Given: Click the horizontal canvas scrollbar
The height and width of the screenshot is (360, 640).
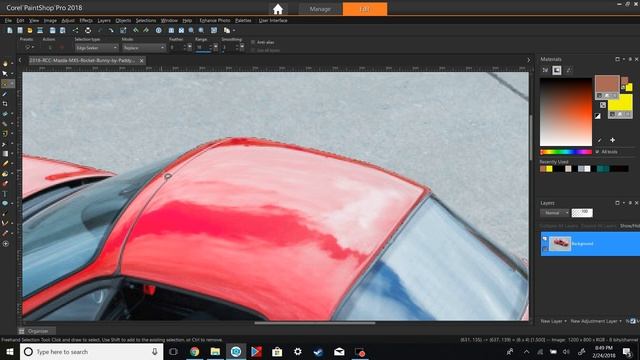Looking at the screenshot, I should point(314,323).
